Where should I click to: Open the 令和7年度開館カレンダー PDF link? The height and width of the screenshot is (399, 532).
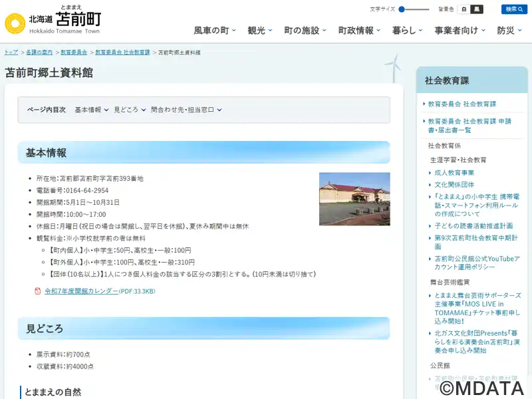[81, 291]
